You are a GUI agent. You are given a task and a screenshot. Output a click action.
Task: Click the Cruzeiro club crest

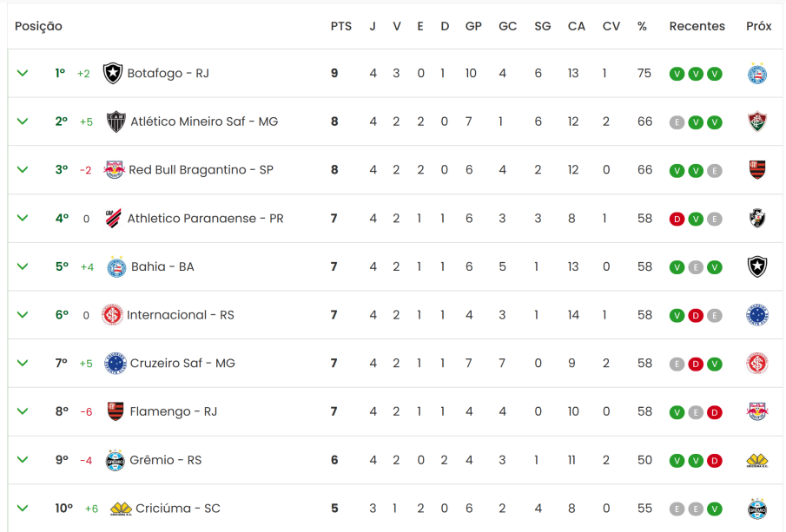(x=116, y=363)
